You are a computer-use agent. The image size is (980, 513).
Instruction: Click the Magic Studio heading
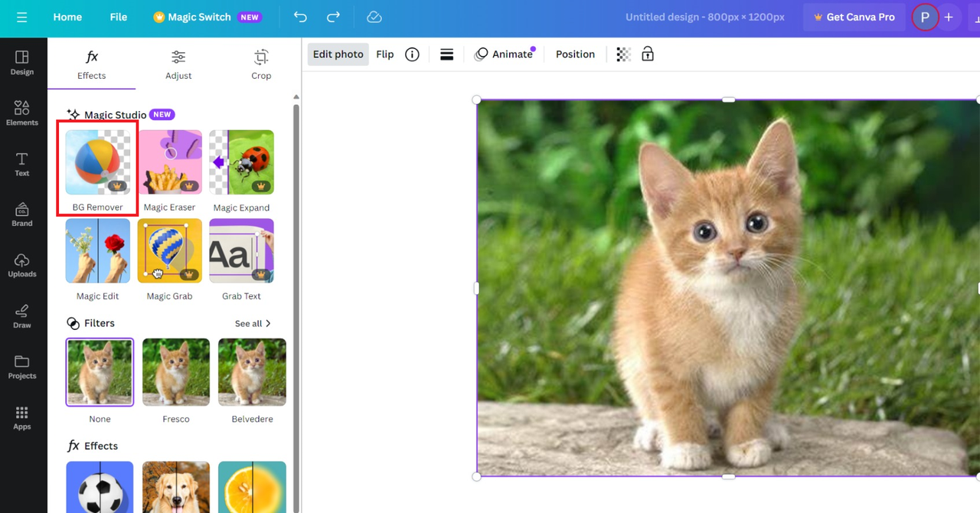115,115
